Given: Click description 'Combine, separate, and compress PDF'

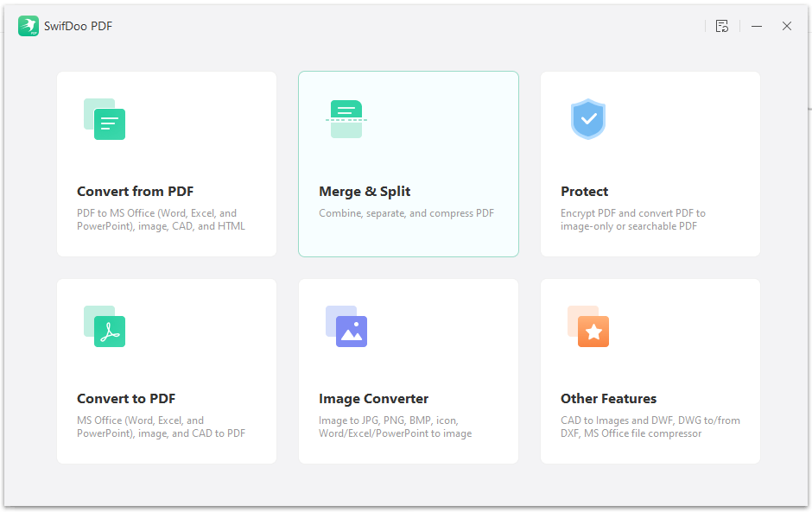Looking at the screenshot, I should point(407,213).
